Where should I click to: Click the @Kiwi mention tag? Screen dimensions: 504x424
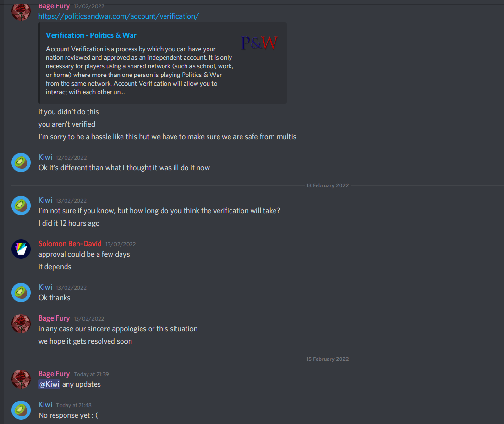pyautogui.click(x=49, y=384)
